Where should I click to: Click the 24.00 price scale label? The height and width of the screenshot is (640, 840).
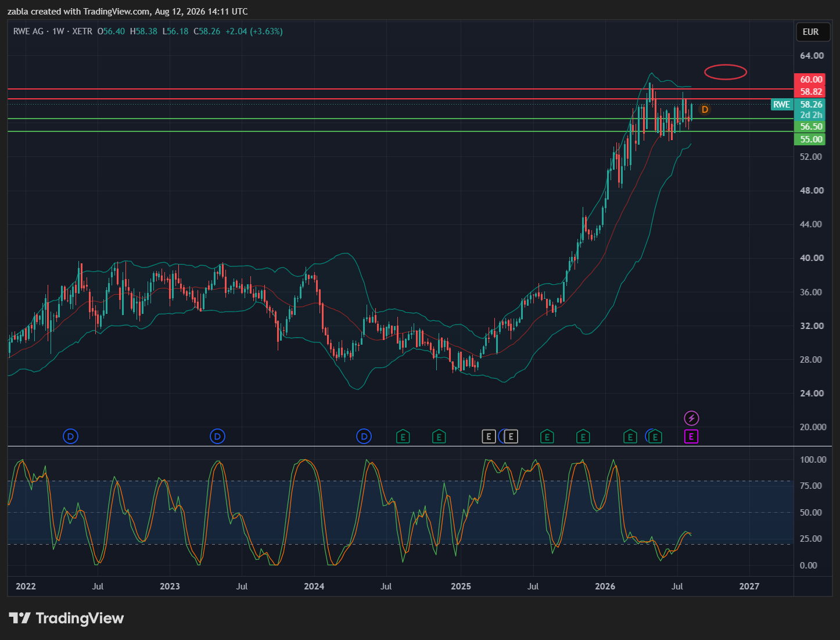tap(812, 394)
